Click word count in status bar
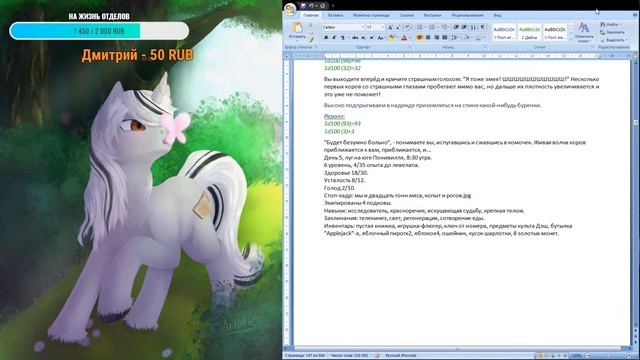The image size is (640, 360). (349, 356)
